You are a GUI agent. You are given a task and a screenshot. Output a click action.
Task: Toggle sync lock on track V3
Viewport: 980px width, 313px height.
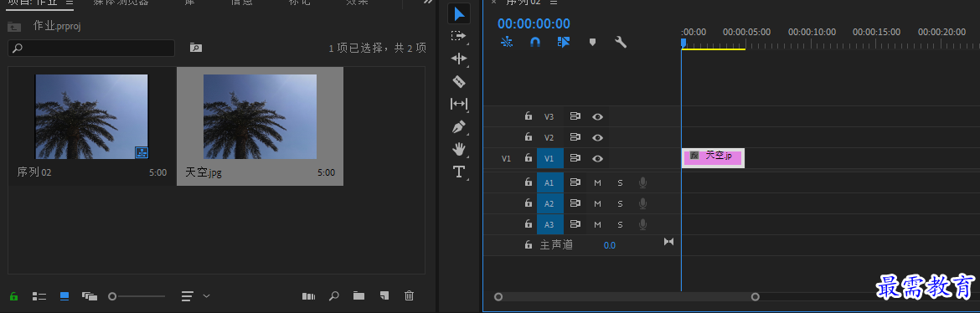pyautogui.click(x=575, y=116)
